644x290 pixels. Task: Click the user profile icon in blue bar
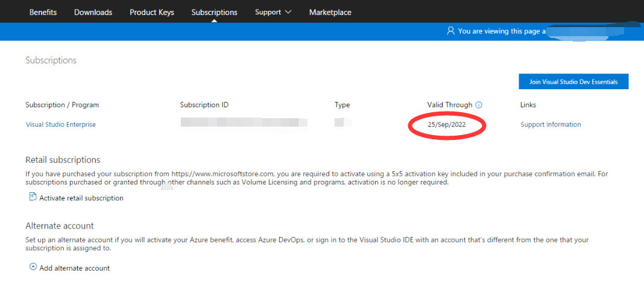coord(451,31)
